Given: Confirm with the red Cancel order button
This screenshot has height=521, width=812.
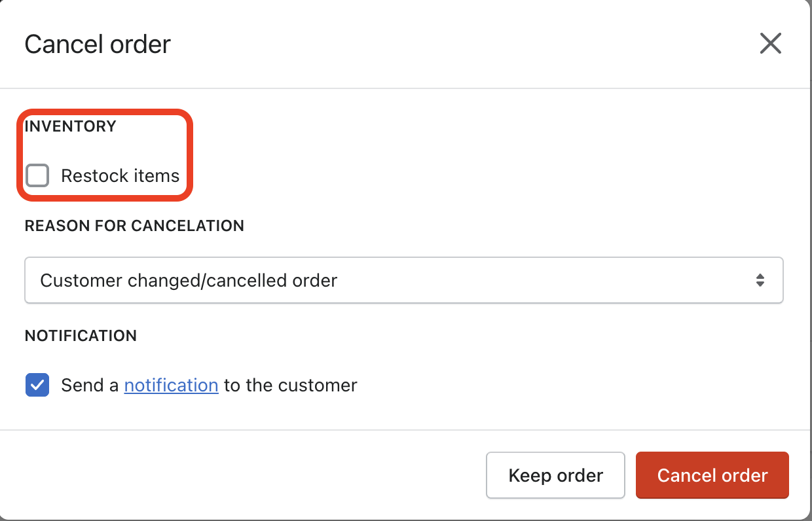Looking at the screenshot, I should (712, 475).
